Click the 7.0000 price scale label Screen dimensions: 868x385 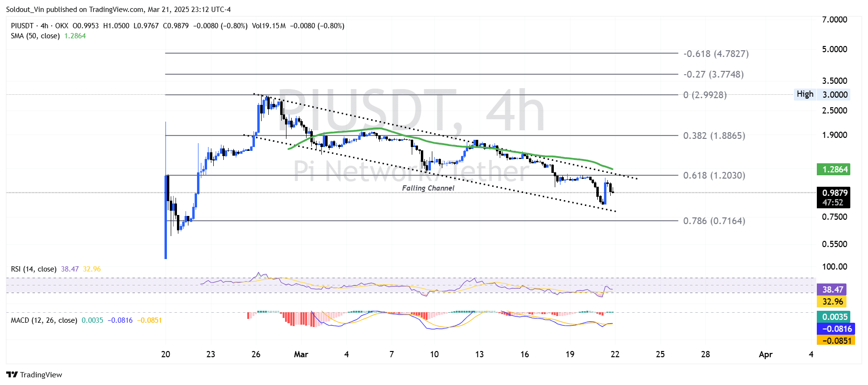point(835,20)
